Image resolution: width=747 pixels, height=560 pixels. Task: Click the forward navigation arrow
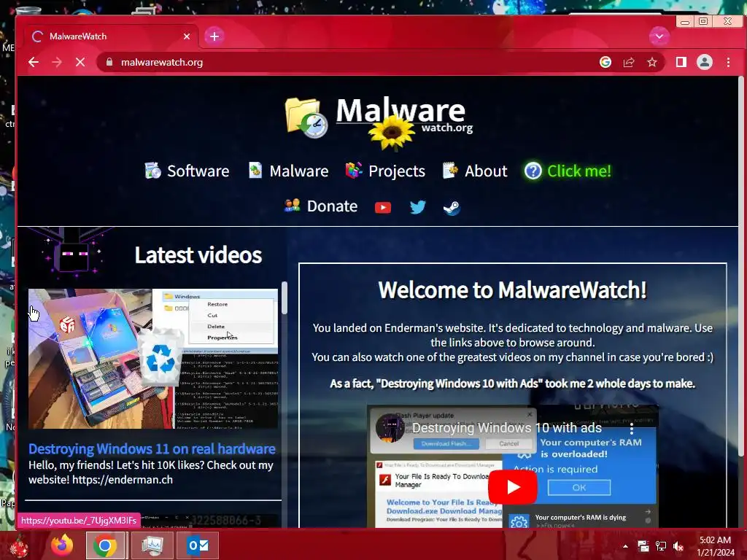click(57, 63)
